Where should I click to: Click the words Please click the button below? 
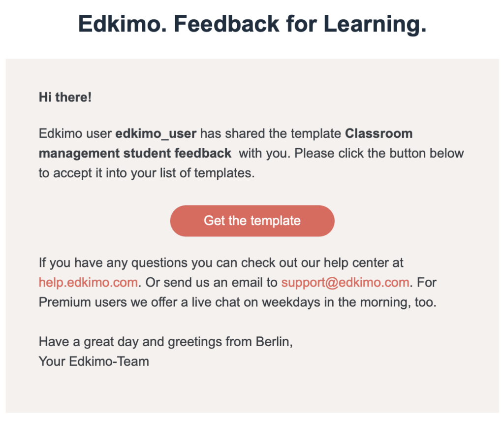[379, 154]
